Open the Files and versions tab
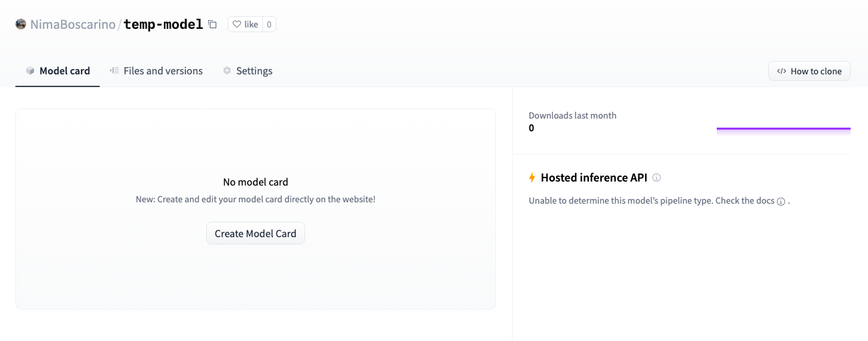The height and width of the screenshot is (341, 868). [x=163, y=71]
